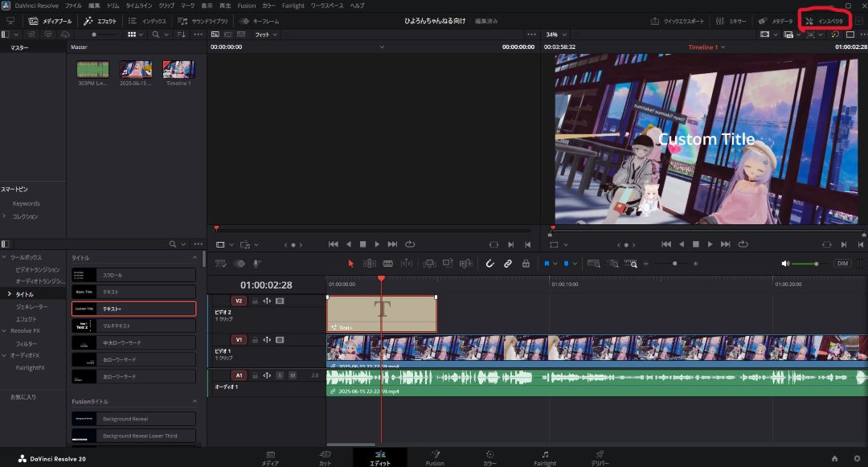Open the Fusion menu in menu bar
Viewport: 868px width, 467px height.
pos(246,6)
